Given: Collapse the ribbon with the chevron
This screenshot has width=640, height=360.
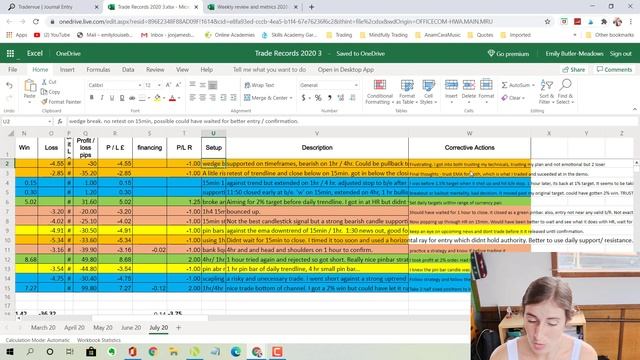Looking at the screenshot, I should pyautogui.click(x=634, y=109).
